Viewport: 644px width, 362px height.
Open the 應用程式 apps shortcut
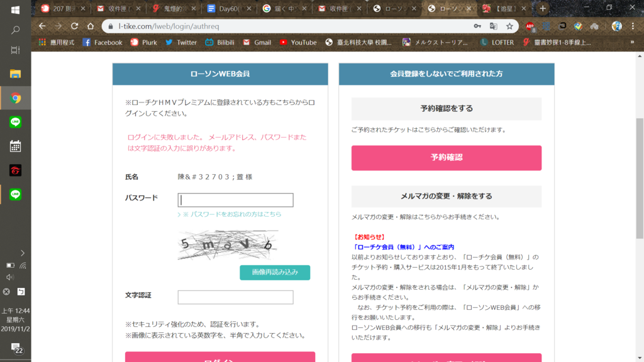point(57,42)
